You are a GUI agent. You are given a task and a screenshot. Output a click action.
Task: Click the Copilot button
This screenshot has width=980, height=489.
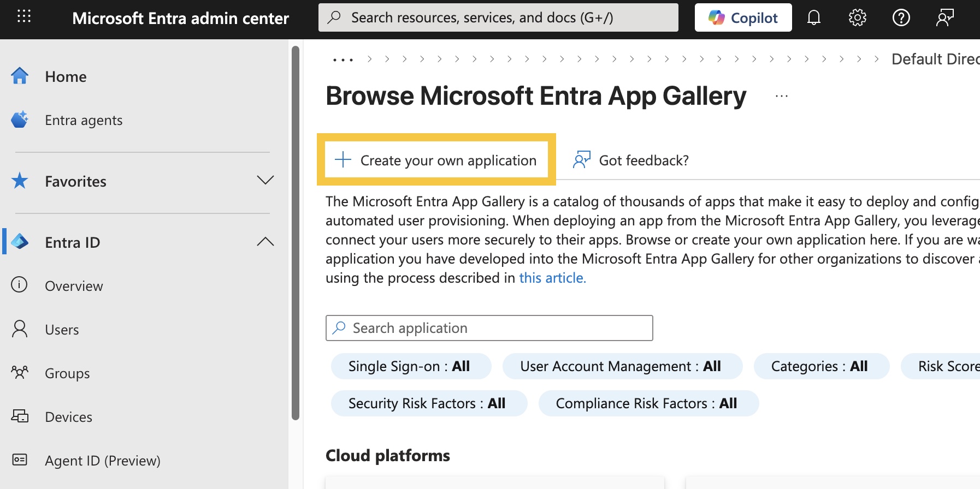(x=743, y=18)
